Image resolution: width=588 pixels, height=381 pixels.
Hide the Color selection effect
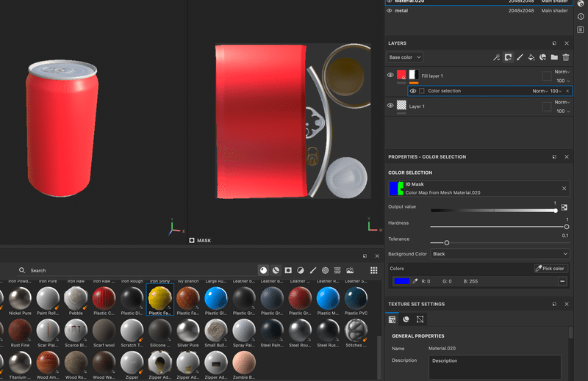[x=413, y=91]
